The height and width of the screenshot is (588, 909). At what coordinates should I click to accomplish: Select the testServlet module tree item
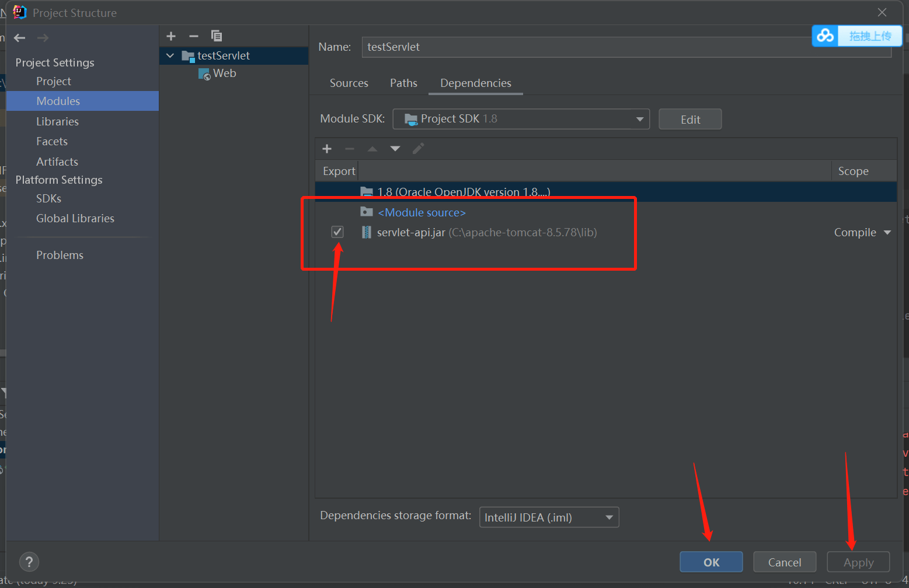[x=234, y=56]
